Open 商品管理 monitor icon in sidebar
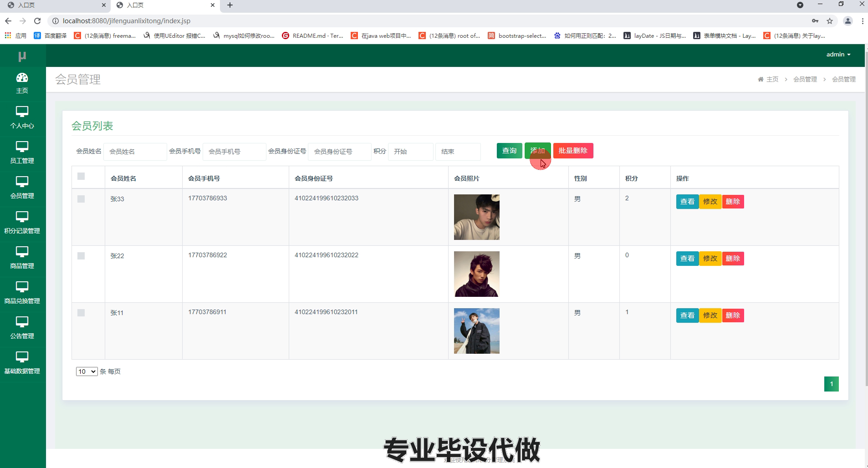 (22, 251)
